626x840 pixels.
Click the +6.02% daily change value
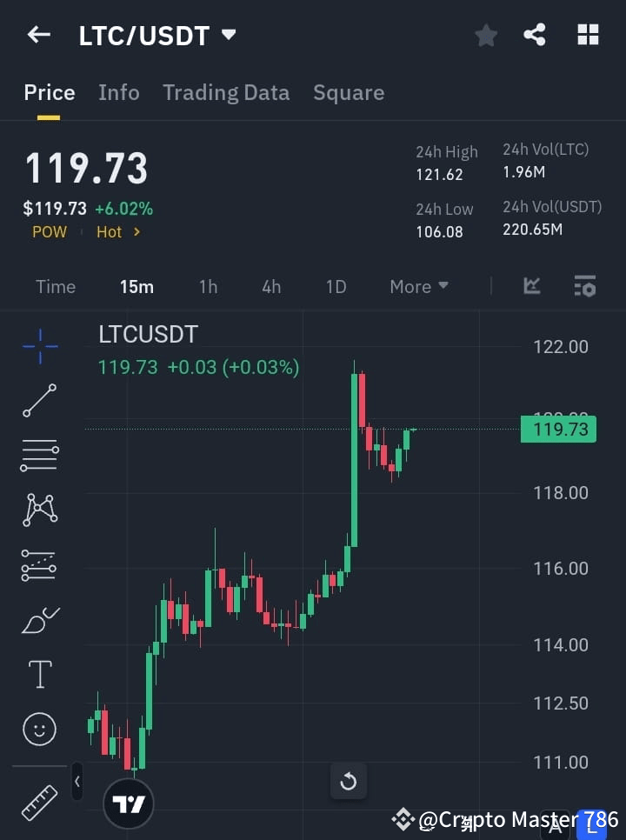(123, 209)
